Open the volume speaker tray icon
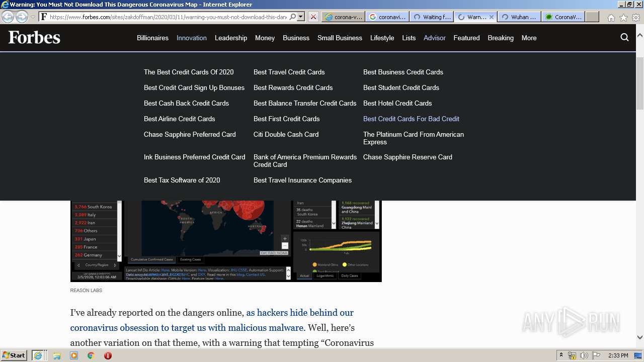Screen dimensions: 644x362 (x=584, y=355)
